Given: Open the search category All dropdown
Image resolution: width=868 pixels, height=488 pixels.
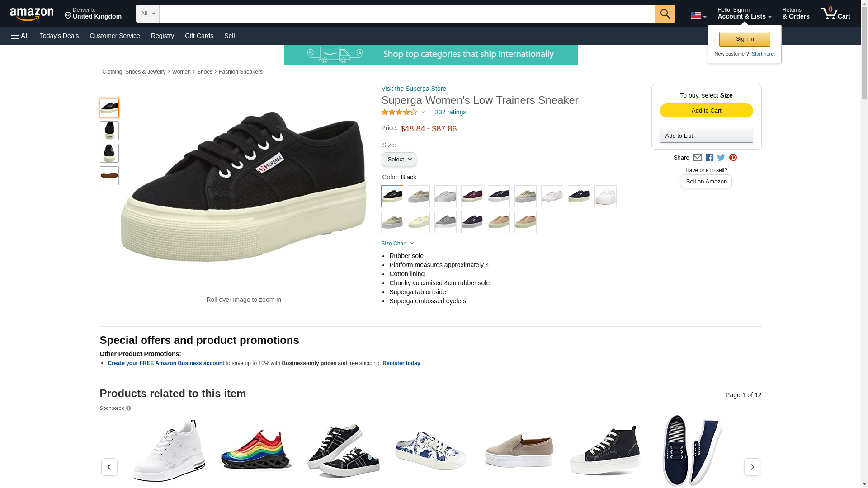Looking at the screenshot, I should click(x=147, y=14).
